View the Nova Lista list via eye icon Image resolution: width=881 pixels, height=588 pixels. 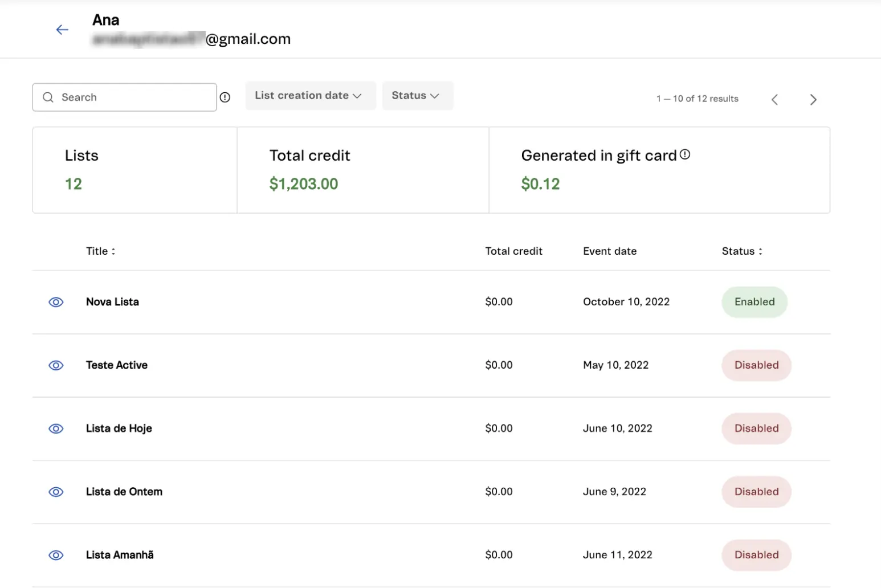pyautogui.click(x=56, y=302)
